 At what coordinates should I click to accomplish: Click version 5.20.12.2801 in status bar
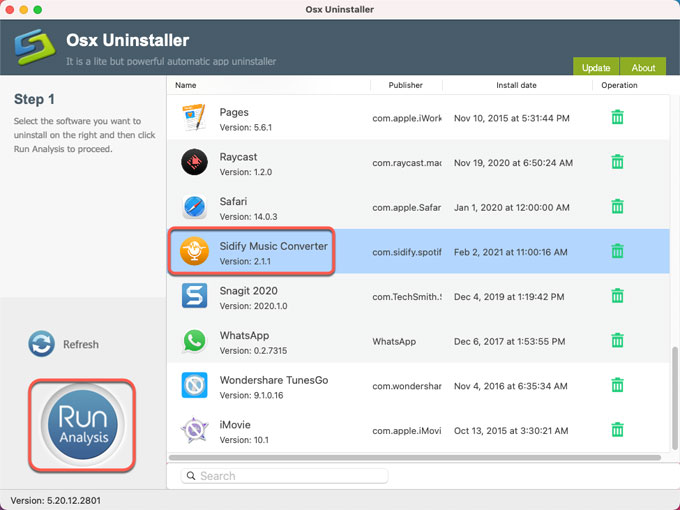[x=56, y=500]
